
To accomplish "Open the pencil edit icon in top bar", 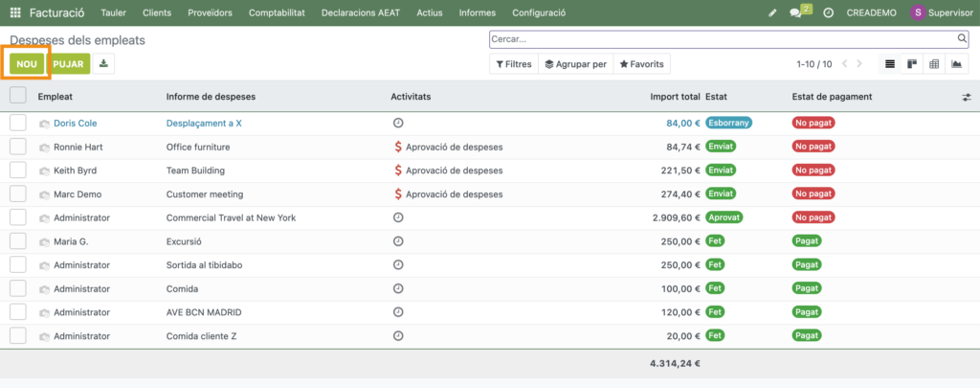I will point(773,13).
